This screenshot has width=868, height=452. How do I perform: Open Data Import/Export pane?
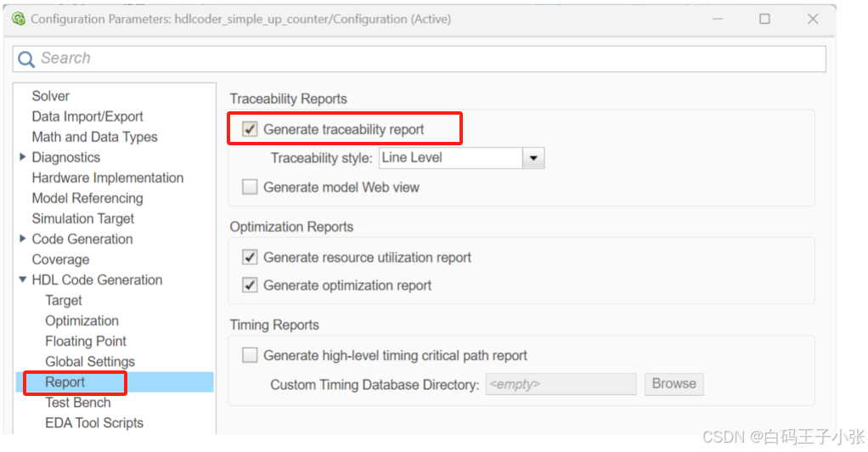(x=87, y=116)
